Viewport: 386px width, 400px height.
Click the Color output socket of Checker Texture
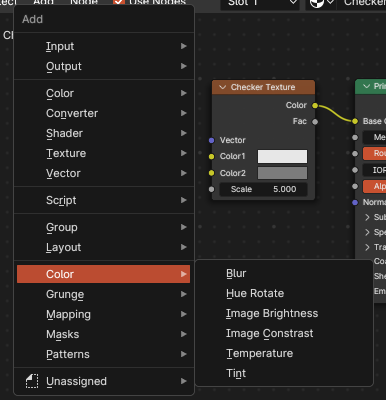tap(315, 106)
